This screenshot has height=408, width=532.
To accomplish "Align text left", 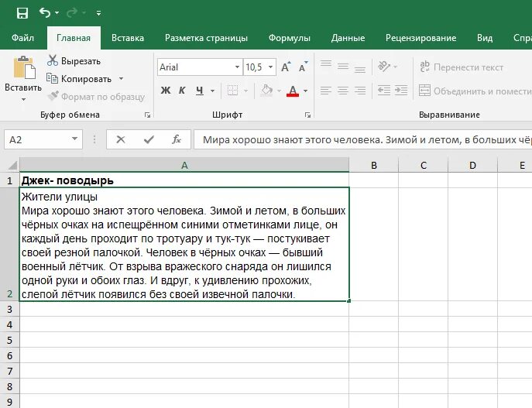I will click(326, 91).
